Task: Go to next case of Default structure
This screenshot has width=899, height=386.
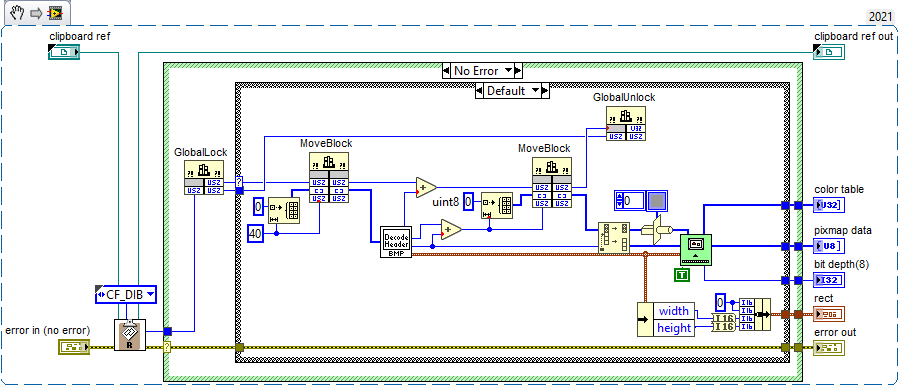Action: pos(545,91)
